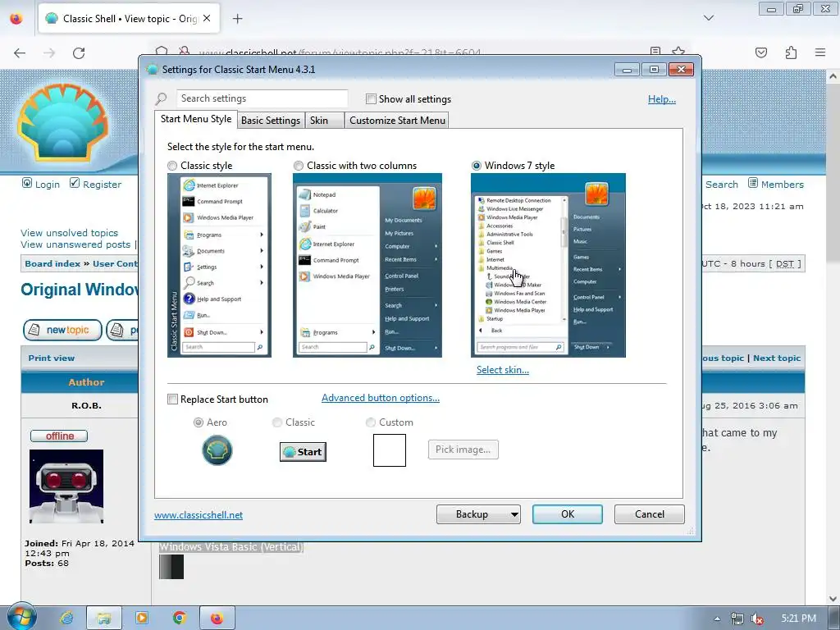Viewport: 840px width, 630px height.
Task: Open Print view link
Action: 52,358
